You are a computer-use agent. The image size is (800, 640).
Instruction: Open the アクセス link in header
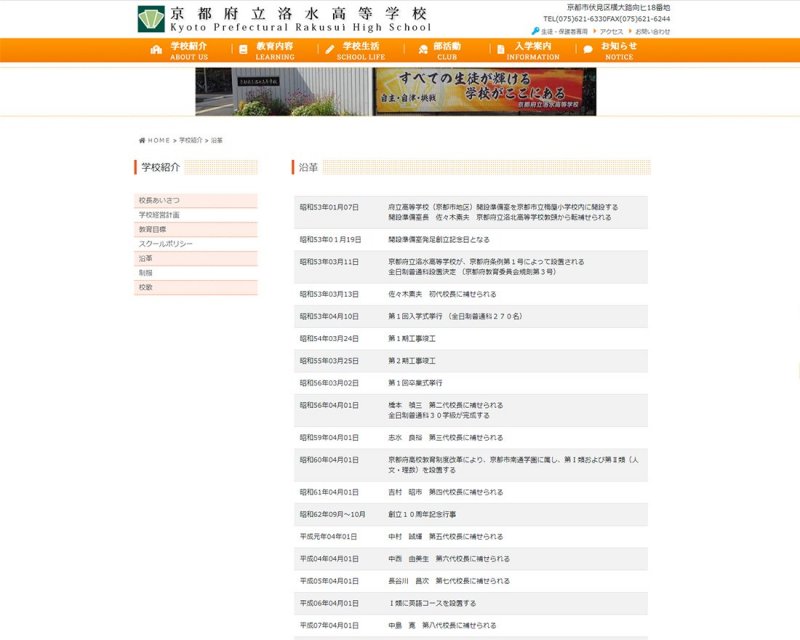(x=611, y=31)
